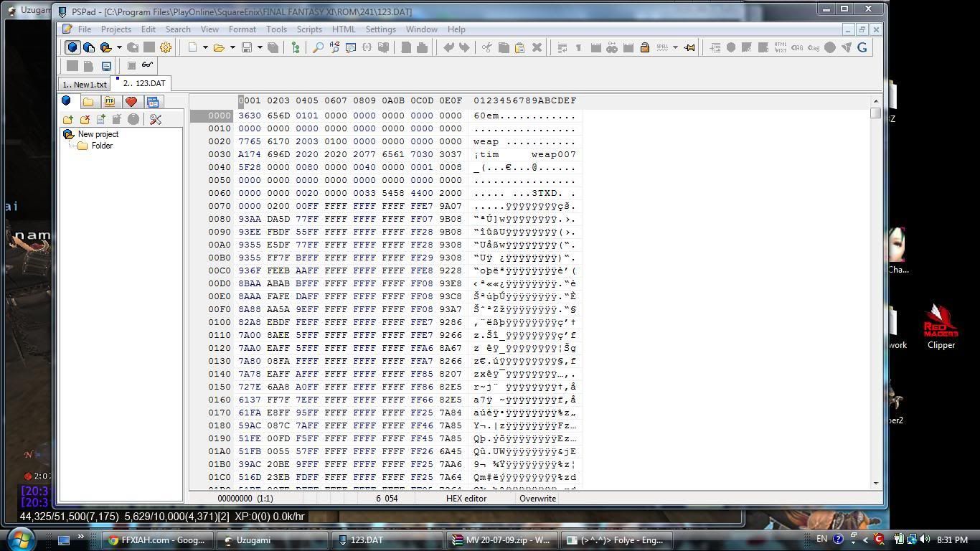
Task: Click the Cut scissors icon
Action: (487, 47)
